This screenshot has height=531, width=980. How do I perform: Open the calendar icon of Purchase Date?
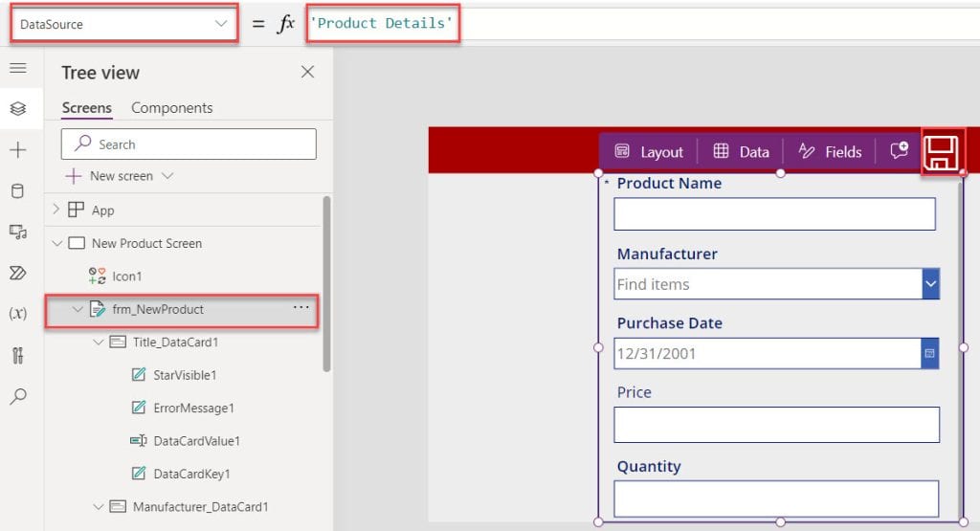coord(930,354)
